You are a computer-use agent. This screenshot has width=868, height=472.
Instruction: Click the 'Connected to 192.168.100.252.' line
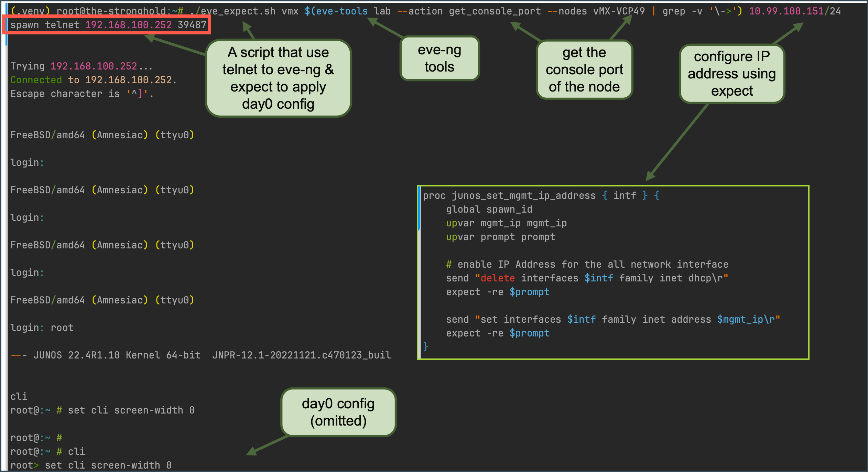[93, 80]
